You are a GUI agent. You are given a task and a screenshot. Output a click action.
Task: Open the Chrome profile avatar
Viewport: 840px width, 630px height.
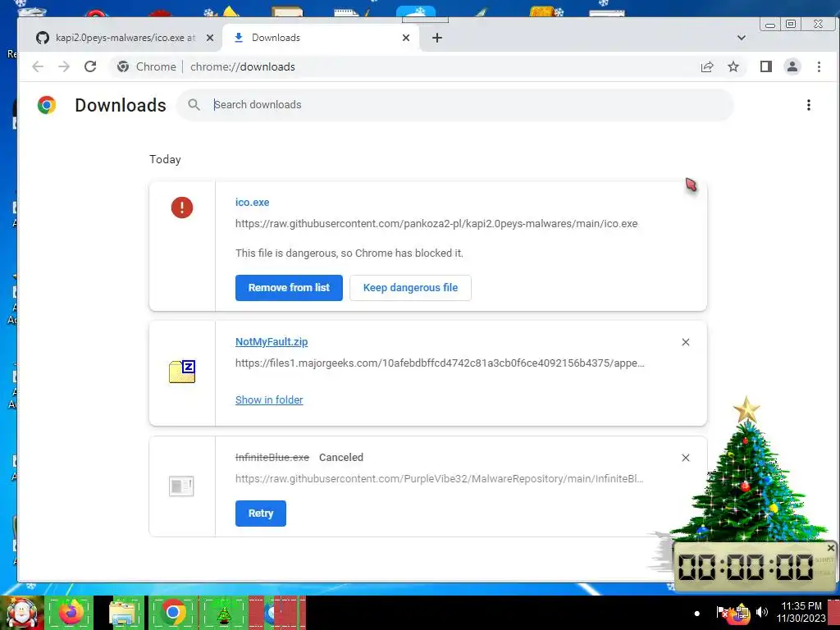pos(792,66)
